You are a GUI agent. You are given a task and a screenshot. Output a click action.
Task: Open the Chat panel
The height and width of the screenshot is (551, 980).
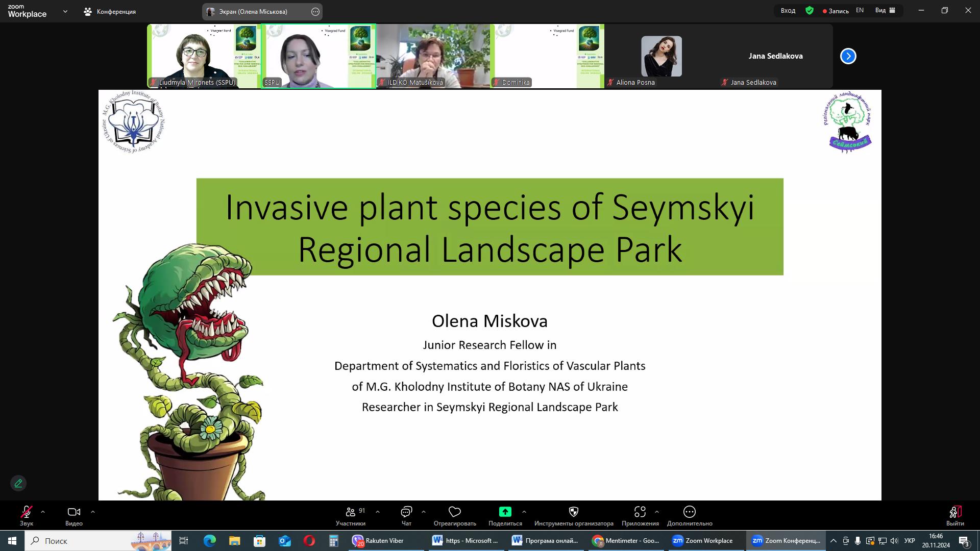pyautogui.click(x=406, y=512)
